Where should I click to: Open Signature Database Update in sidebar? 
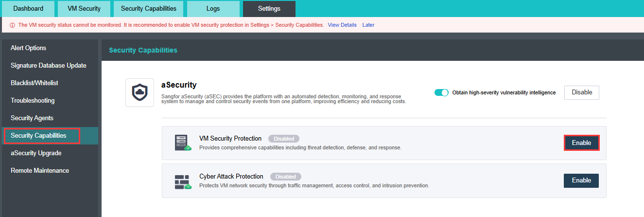point(49,66)
